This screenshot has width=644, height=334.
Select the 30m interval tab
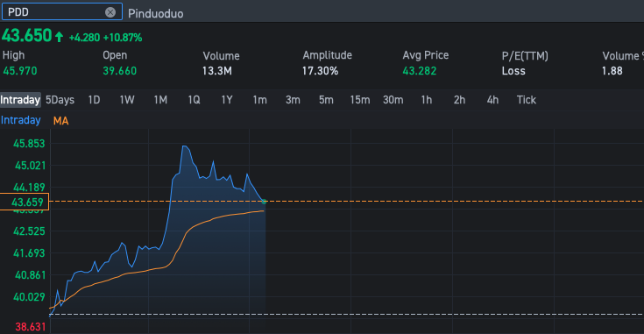tap(393, 100)
